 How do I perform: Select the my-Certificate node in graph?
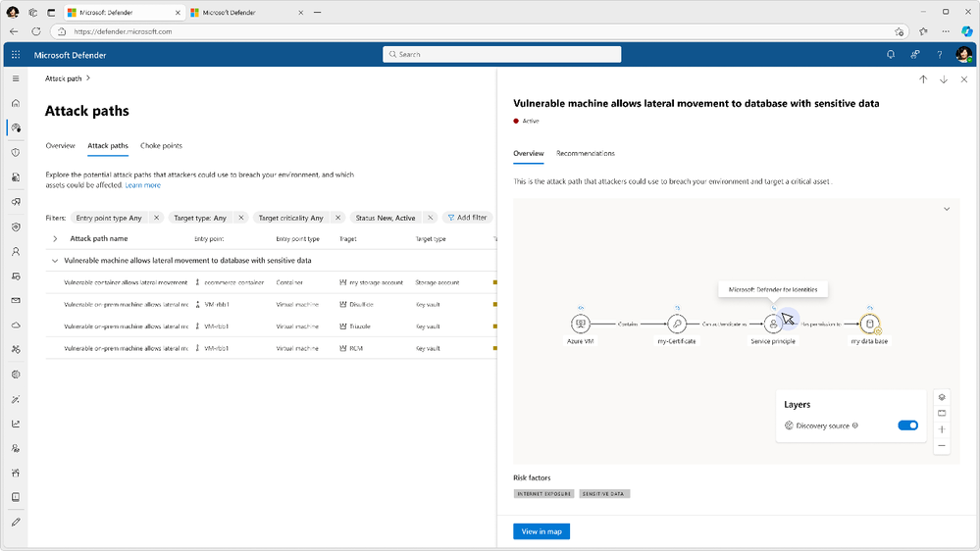click(677, 324)
